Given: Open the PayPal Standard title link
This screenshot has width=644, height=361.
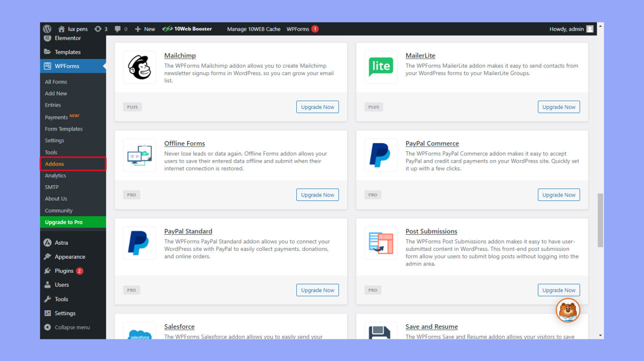Looking at the screenshot, I should [x=188, y=231].
